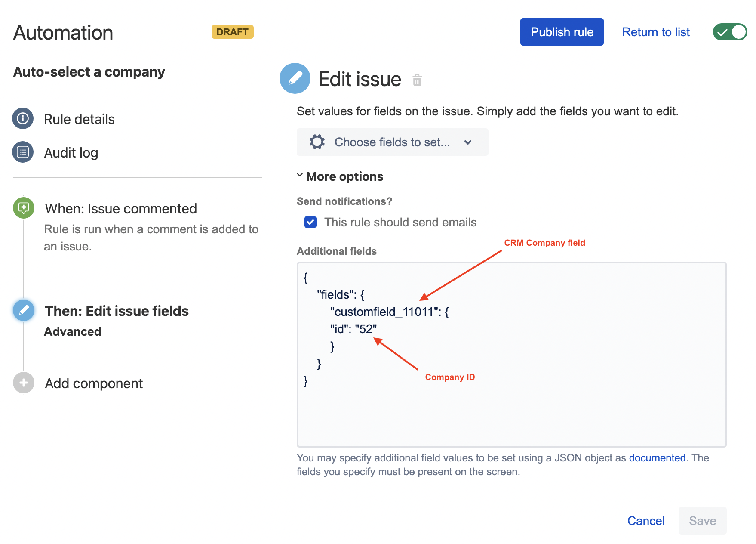Click Cancel to discard changes

coord(645,521)
